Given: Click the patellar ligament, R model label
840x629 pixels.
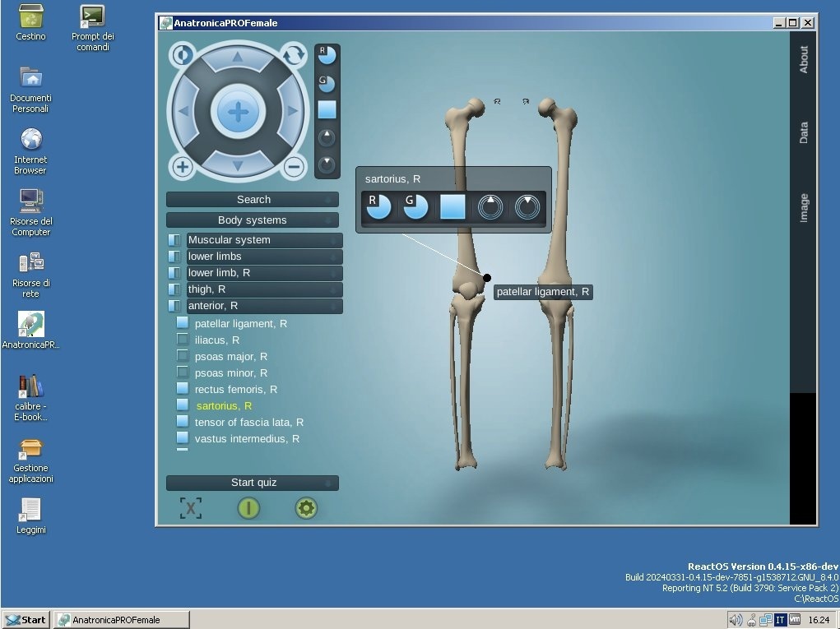Looking at the screenshot, I should (x=543, y=292).
